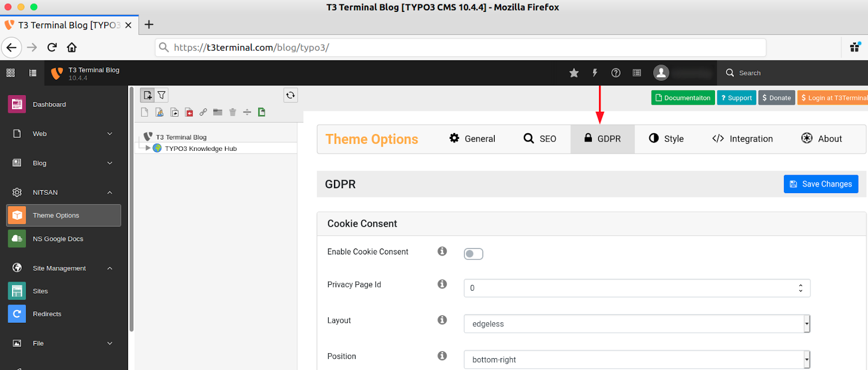868x370 pixels.
Task: Switch to the SEO tab
Action: pos(540,139)
